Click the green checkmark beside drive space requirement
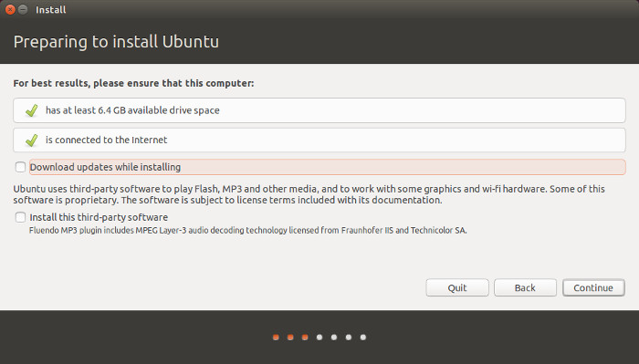The width and height of the screenshot is (639, 364). point(31,110)
